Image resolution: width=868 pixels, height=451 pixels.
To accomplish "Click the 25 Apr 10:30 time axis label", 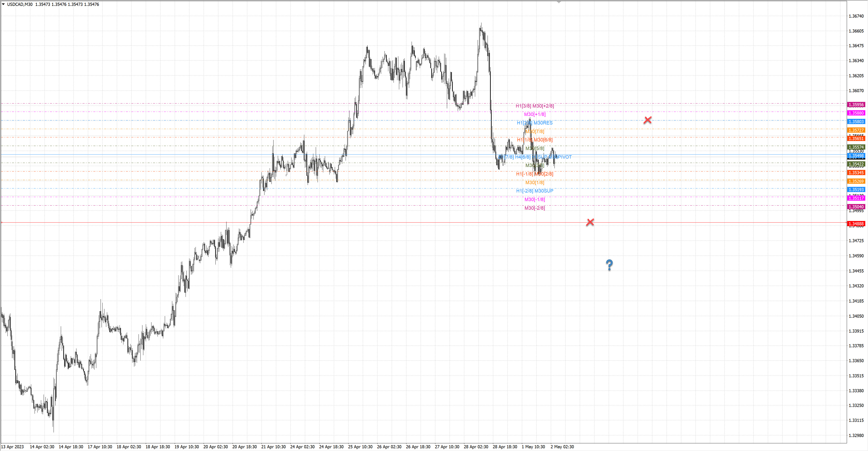I will 360,447.
